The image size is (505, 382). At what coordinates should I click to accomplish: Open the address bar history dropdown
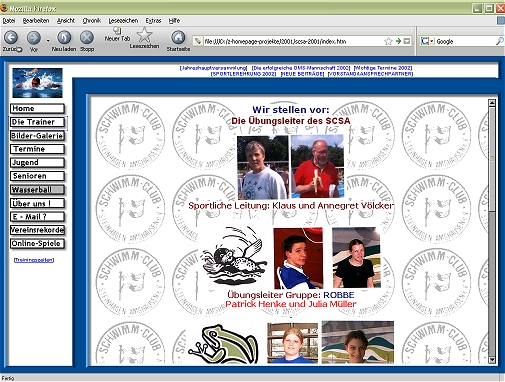[x=407, y=41]
